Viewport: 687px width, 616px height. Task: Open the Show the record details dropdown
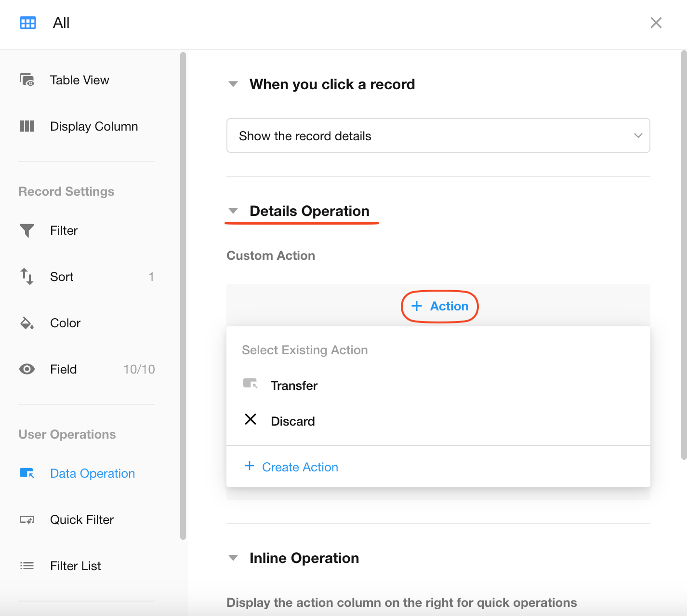coord(438,135)
